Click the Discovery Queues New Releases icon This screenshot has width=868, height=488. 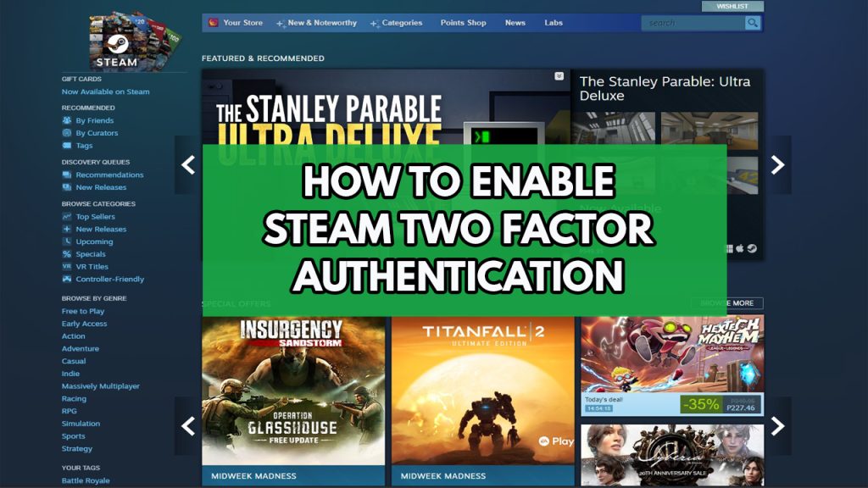coord(67,187)
